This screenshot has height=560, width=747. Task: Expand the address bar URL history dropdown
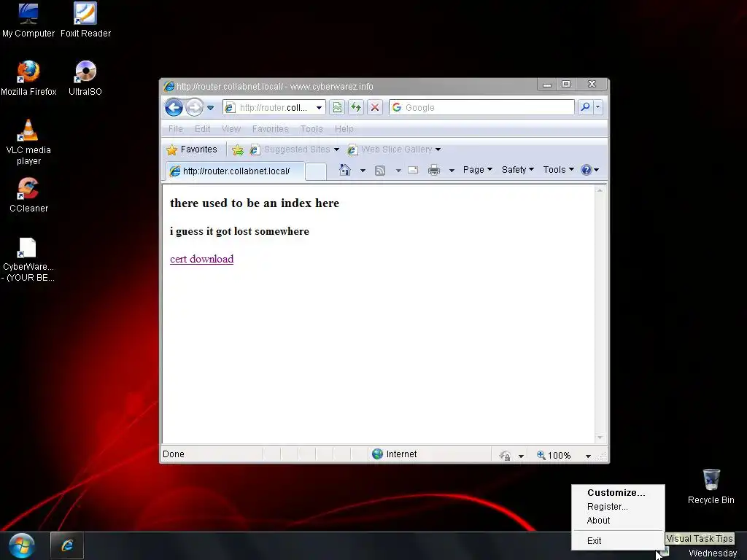[x=320, y=108]
